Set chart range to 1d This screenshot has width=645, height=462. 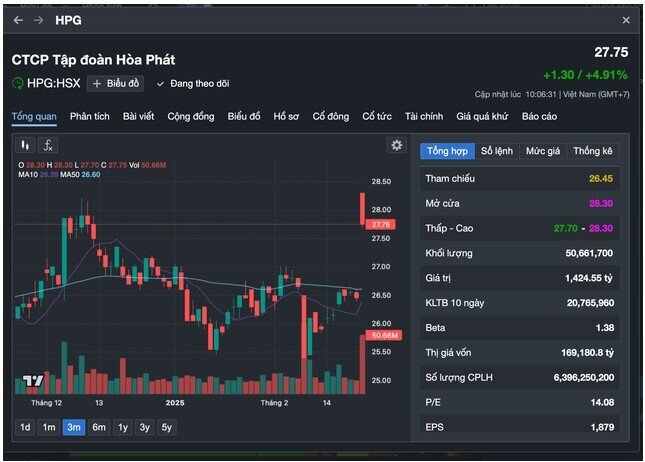(25, 427)
